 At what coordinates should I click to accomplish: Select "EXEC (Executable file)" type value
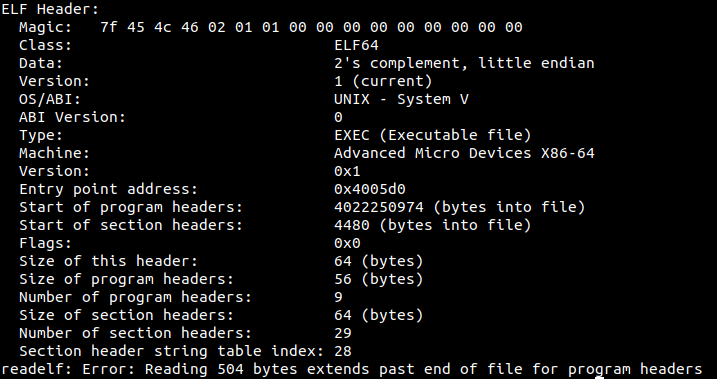(433, 135)
